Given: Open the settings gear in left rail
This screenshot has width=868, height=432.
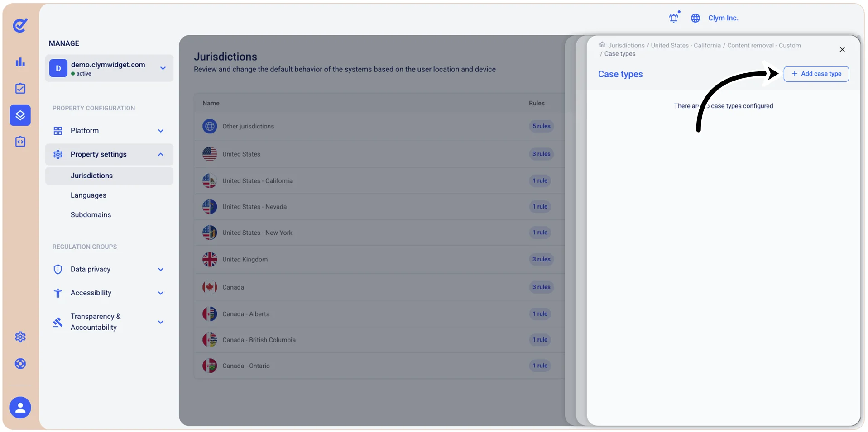Looking at the screenshot, I should tap(20, 337).
